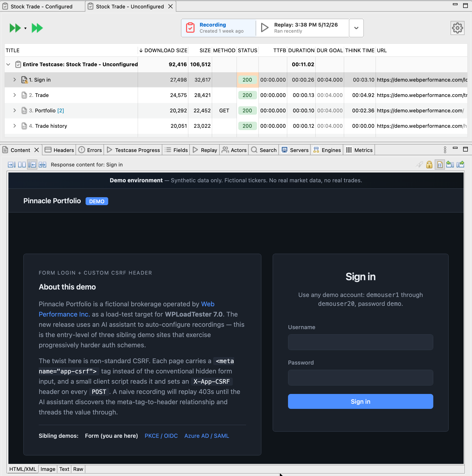
Task: Toggle the left-arrow pane layout icon
Action: [32, 165]
